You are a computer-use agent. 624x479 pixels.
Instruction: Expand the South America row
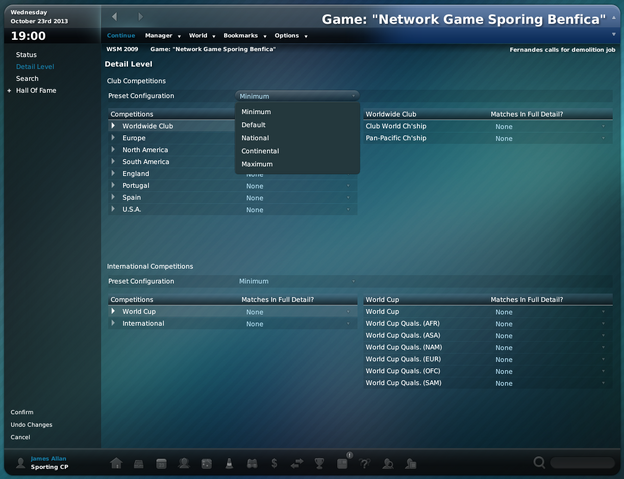point(113,162)
